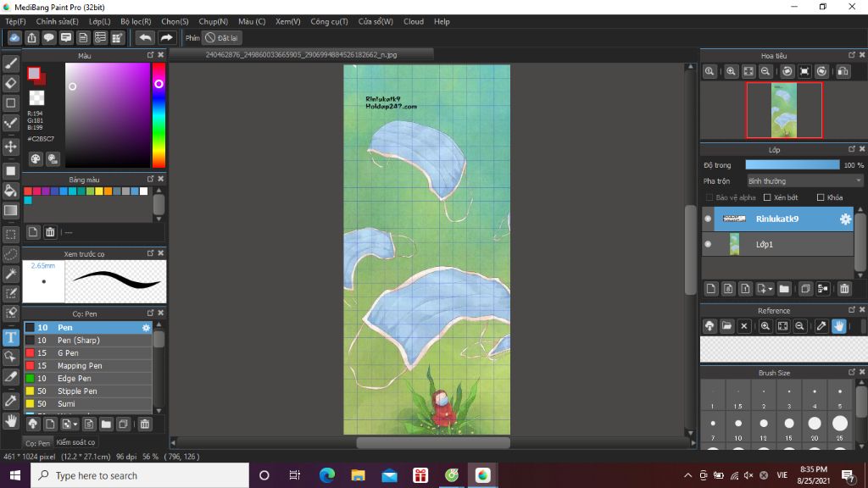Click the Đặt lại reset button
The width and height of the screenshot is (868, 488).
point(221,37)
